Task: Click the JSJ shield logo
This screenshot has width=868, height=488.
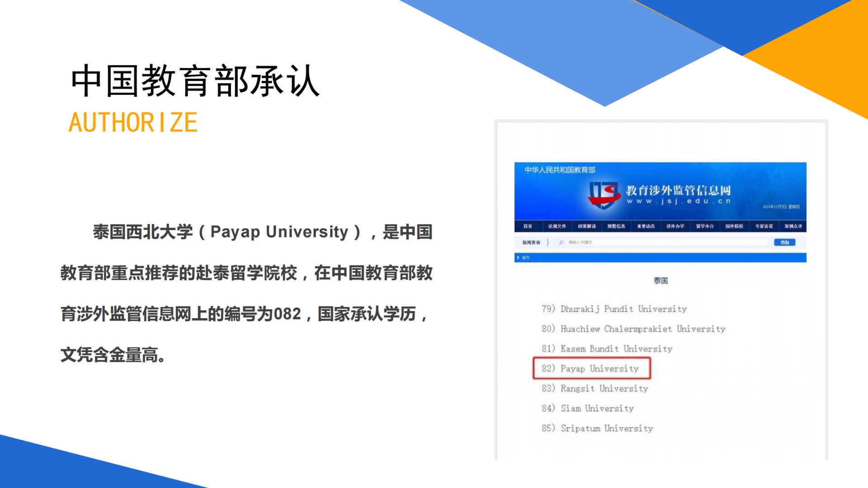Action: point(604,195)
